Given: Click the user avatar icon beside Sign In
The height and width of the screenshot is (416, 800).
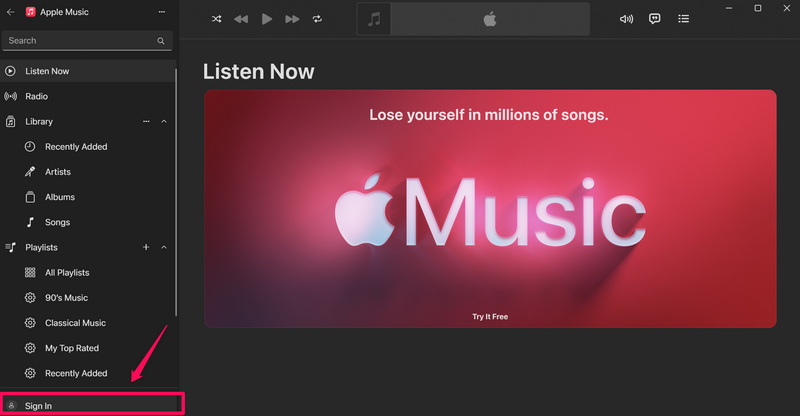Looking at the screenshot, I should point(11,405).
